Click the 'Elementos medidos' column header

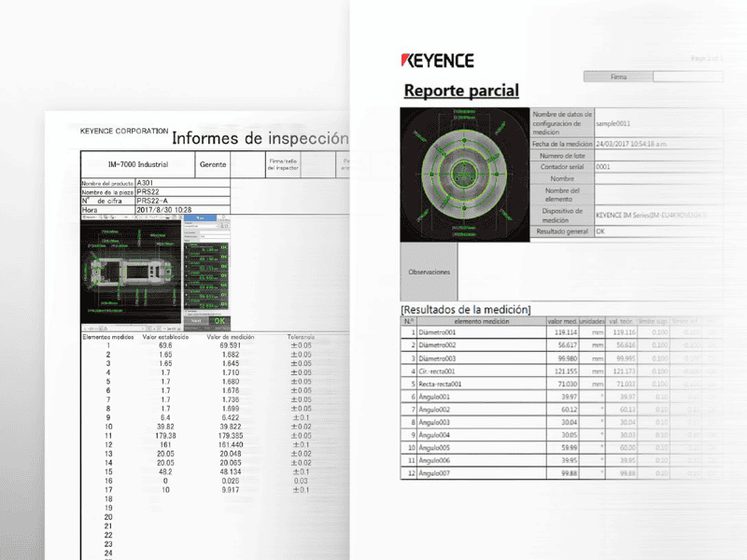coord(108,337)
